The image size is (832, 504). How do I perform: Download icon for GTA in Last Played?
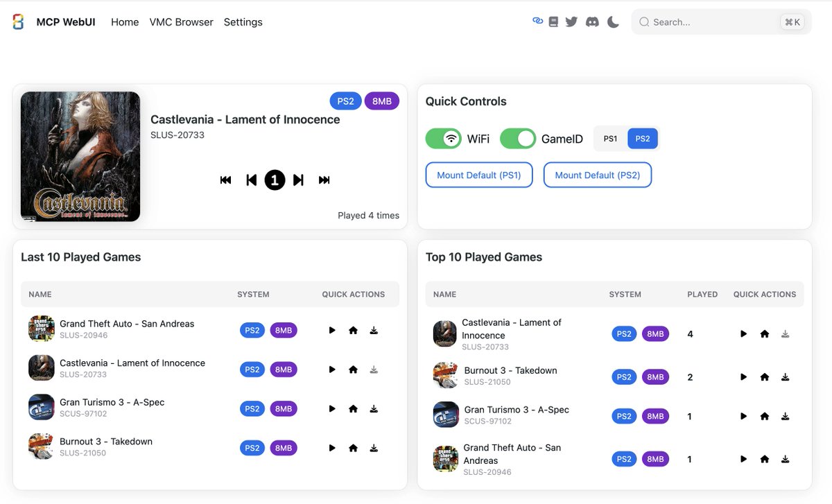tap(374, 331)
